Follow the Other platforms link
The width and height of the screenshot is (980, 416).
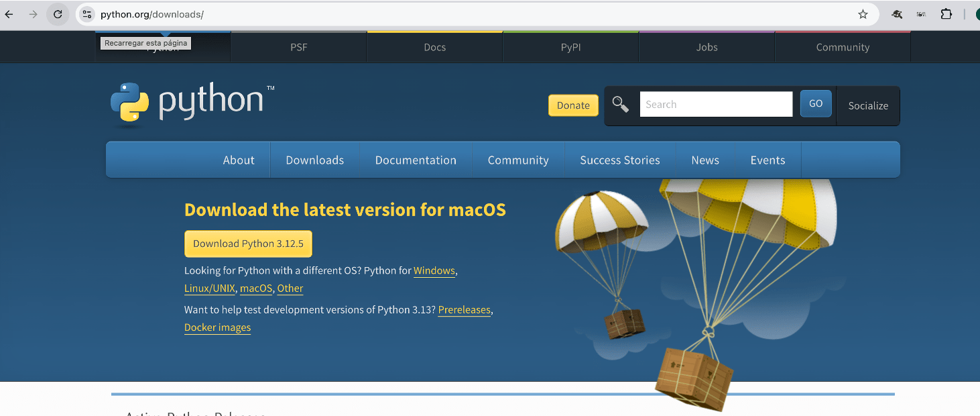pos(290,288)
